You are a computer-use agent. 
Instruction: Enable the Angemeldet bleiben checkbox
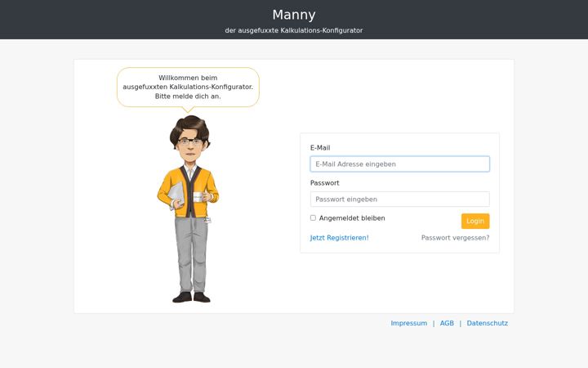click(x=313, y=218)
